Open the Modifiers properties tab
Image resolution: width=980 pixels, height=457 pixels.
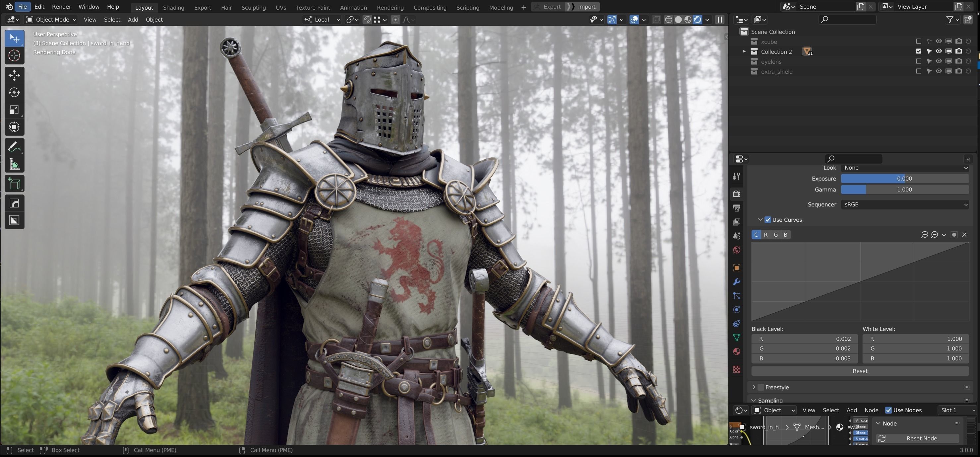(x=737, y=282)
